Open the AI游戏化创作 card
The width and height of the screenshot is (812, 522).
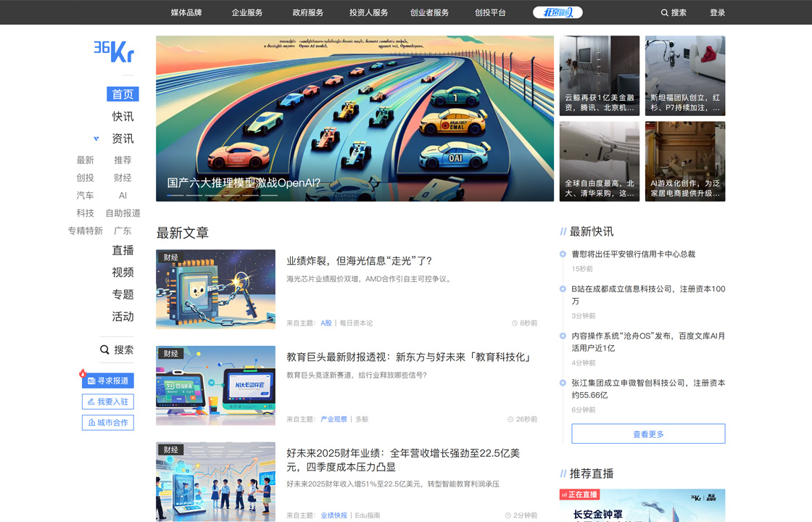point(685,162)
